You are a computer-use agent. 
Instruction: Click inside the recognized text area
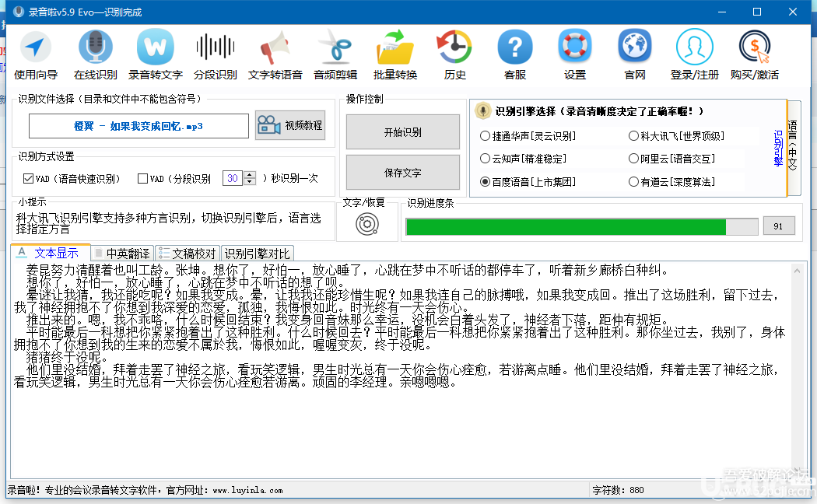tap(400, 369)
